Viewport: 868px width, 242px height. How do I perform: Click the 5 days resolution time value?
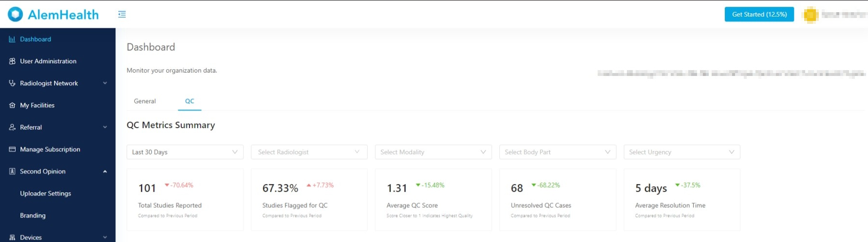(651, 188)
